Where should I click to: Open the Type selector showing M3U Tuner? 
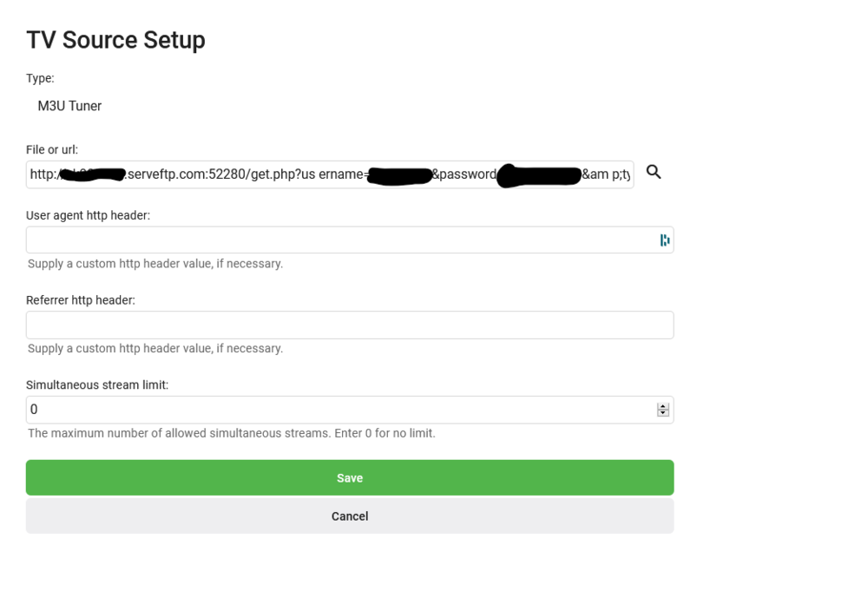69,106
